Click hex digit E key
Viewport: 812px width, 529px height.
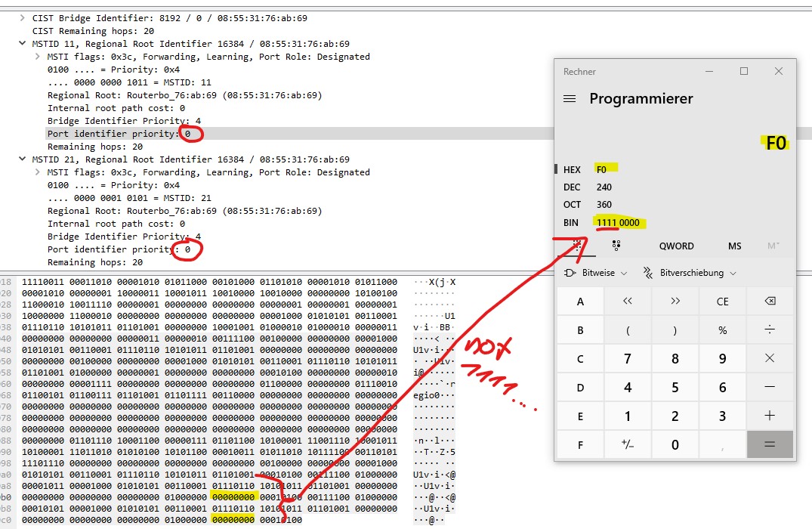tap(580, 416)
